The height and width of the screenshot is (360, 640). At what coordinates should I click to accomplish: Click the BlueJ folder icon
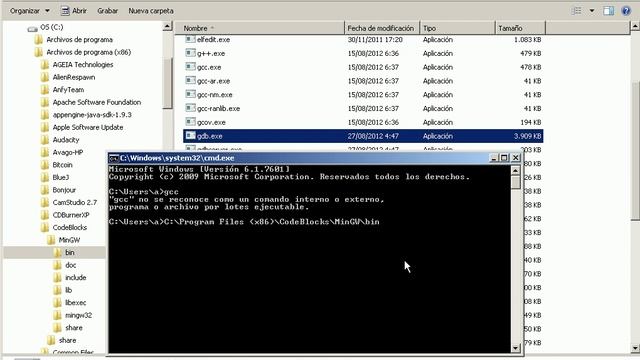45,177
